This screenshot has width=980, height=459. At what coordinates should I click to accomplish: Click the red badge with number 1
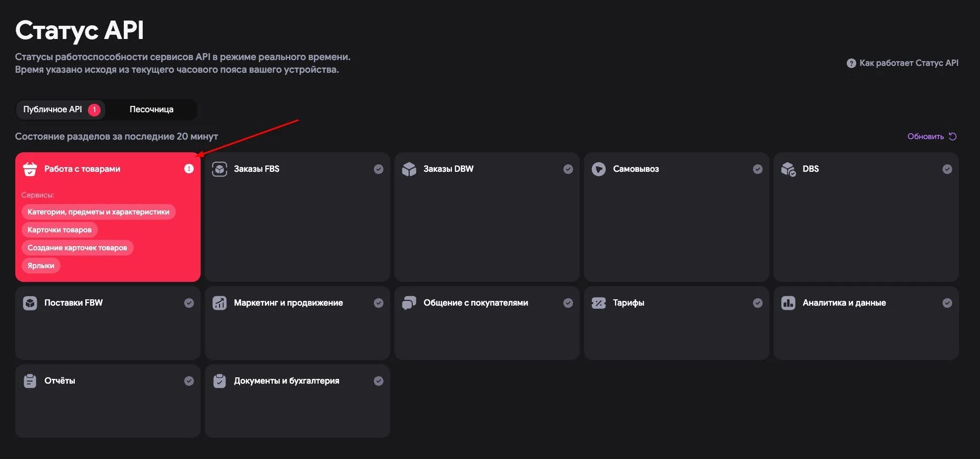click(94, 110)
